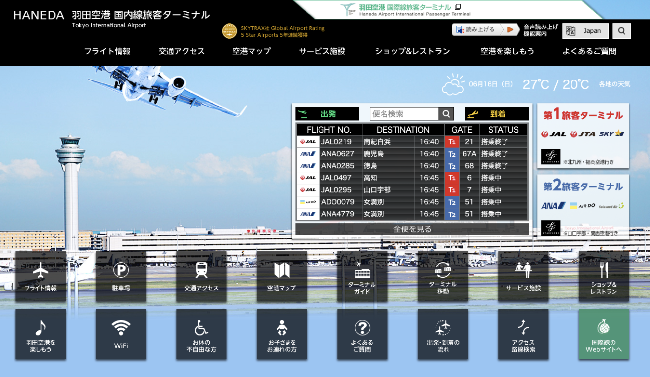Focus the 便名検索 flight number field
650x377 pixels.
tap(404, 114)
